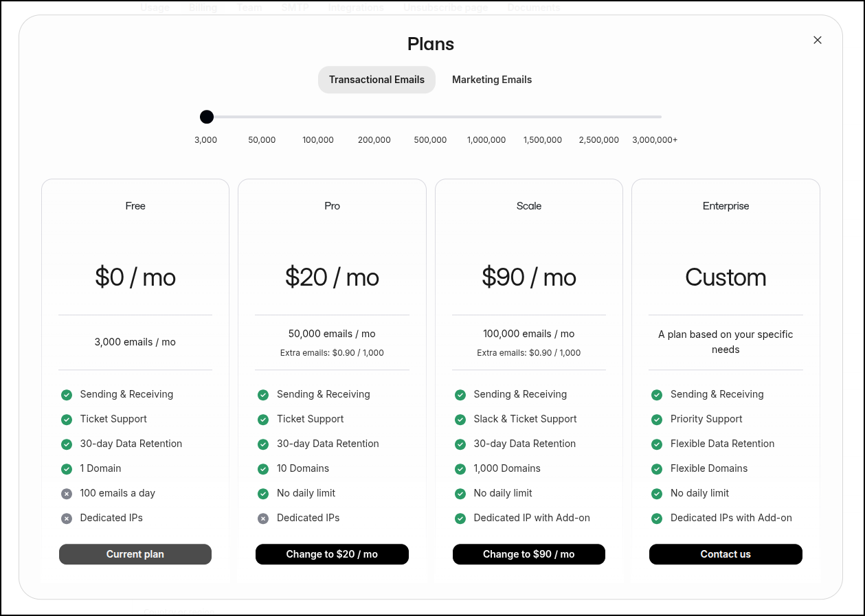Click the Current plan button
The image size is (865, 616).
[x=135, y=554]
